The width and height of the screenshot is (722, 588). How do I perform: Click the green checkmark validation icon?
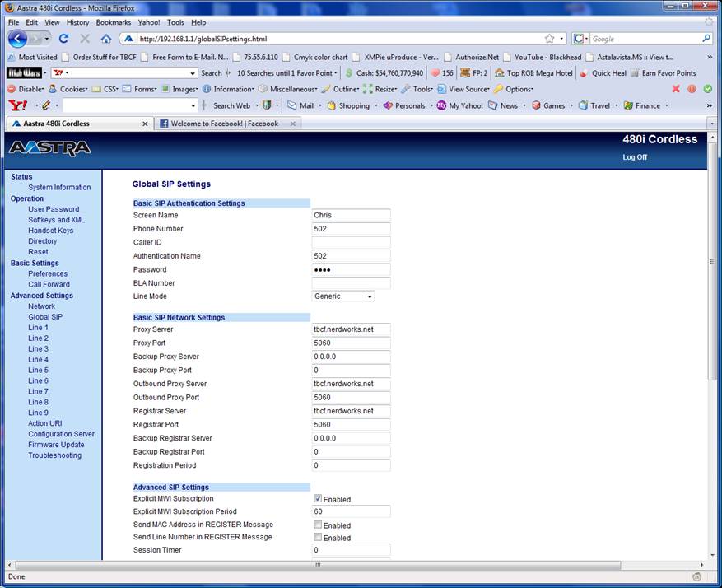[x=708, y=89]
